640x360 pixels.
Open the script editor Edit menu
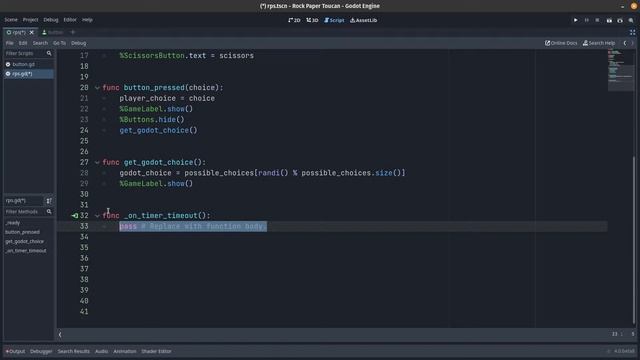coord(23,43)
